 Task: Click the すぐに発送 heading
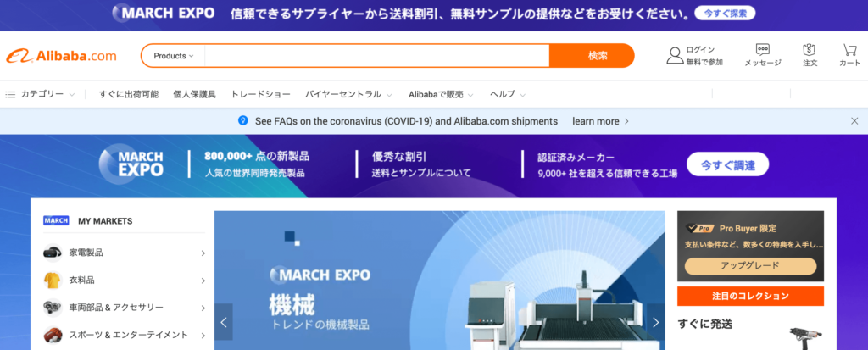coord(705,324)
